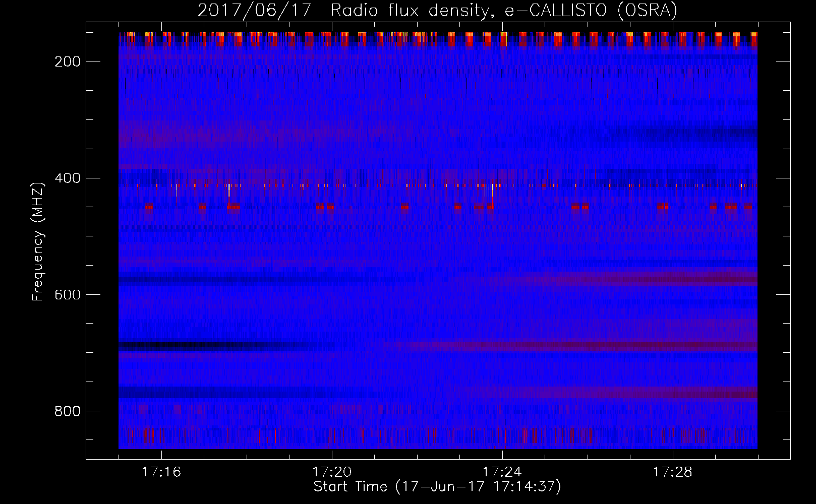The width and height of the screenshot is (816, 504).
Task: Click the 17:20 time tick label
Action: pyautogui.click(x=332, y=472)
